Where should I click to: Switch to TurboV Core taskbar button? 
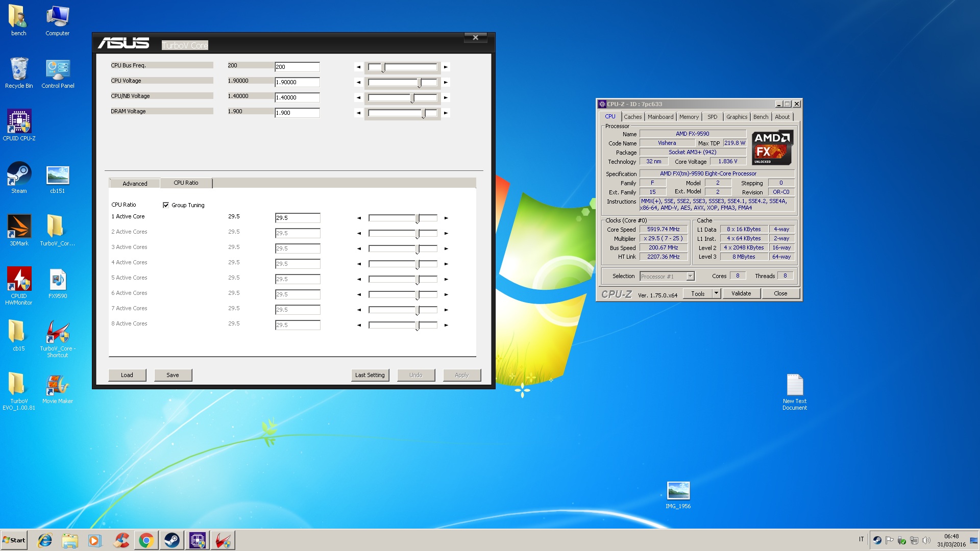pos(223,540)
